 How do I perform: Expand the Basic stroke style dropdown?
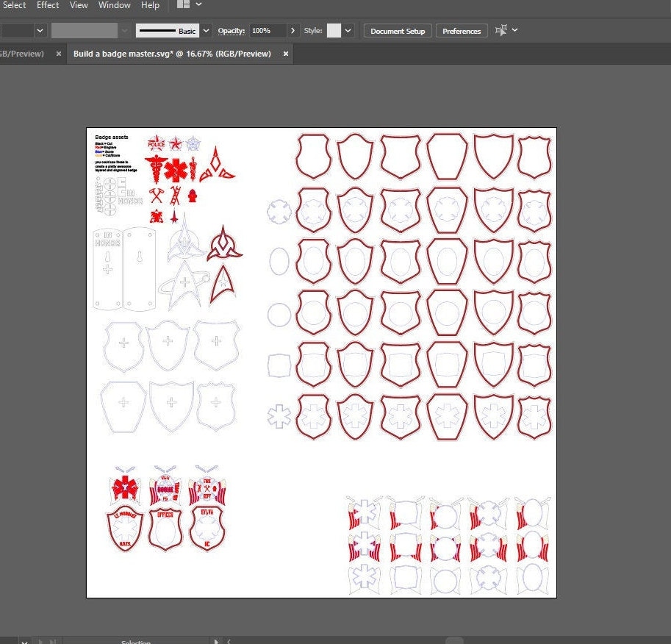(205, 30)
